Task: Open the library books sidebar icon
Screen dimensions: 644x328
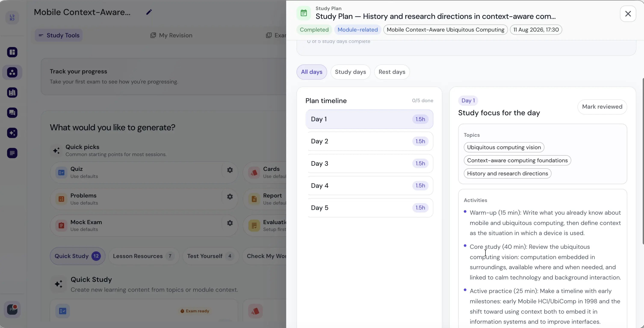Action: pos(12,93)
